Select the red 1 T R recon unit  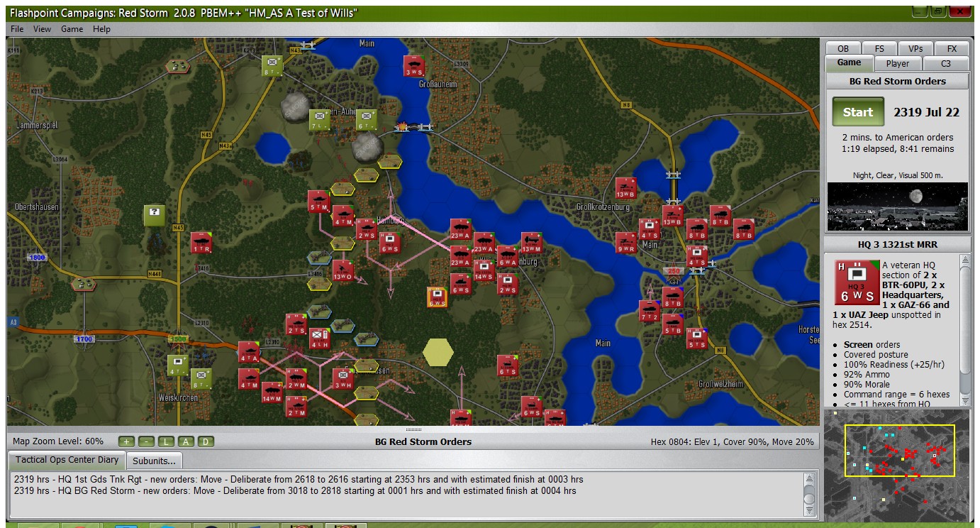click(201, 243)
